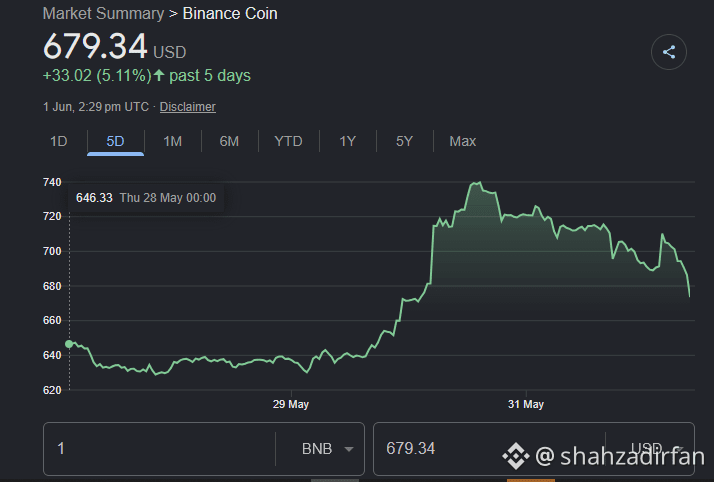Click the 740 y-axis label

click(52, 183)
